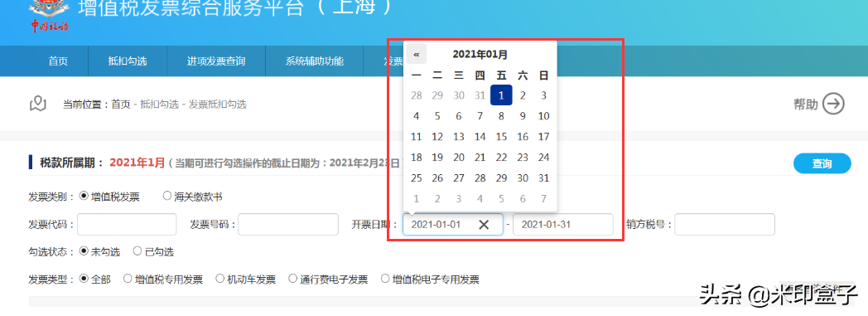Click the 2021年01月 calendar header

click(x=480, y=55)
